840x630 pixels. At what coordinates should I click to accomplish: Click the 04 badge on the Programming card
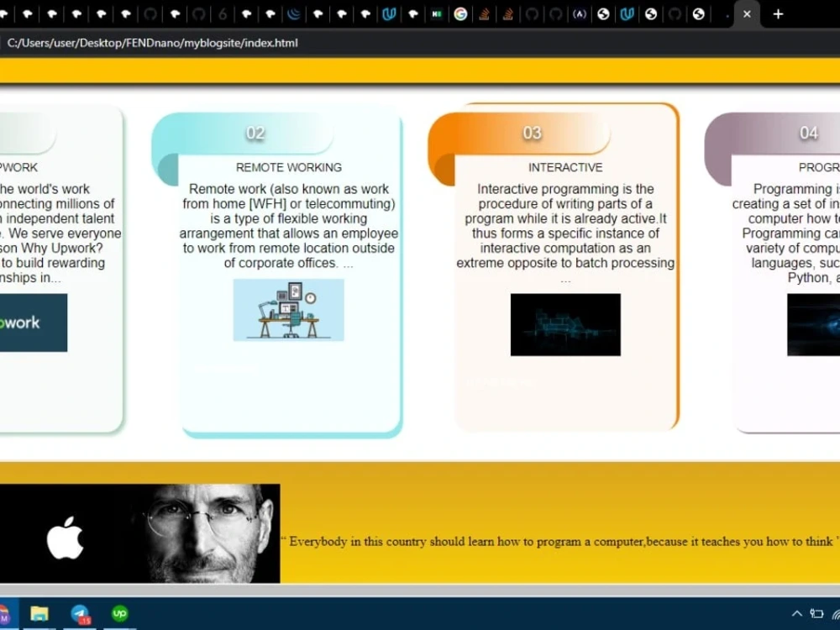[x=808, y=133]
